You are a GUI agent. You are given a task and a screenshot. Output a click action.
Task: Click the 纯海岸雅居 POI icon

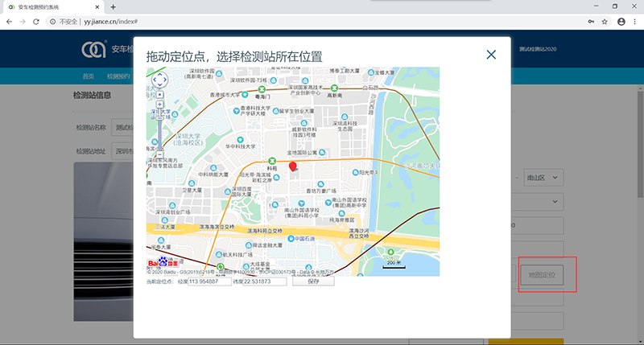341,213
